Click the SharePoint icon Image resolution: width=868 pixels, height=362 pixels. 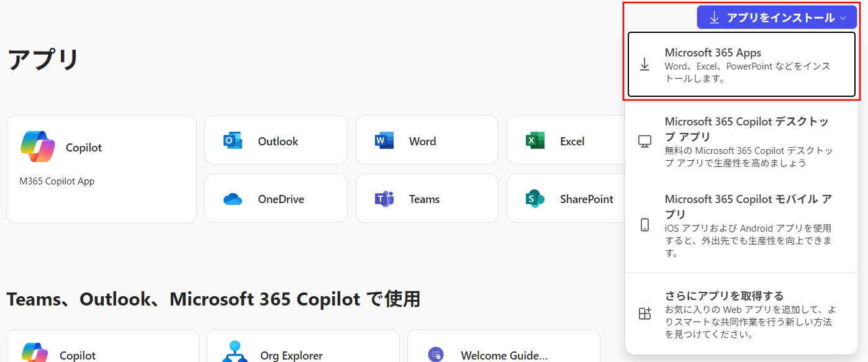(x=535, y=199)
